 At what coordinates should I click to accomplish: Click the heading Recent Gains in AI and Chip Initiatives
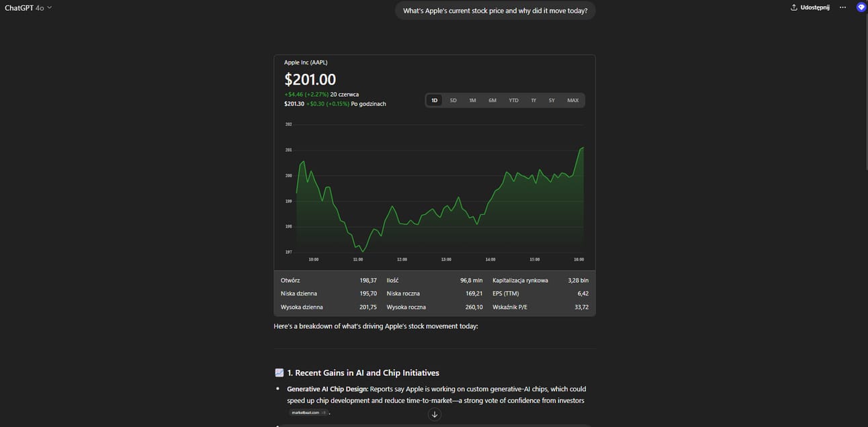tap(367, 373)
